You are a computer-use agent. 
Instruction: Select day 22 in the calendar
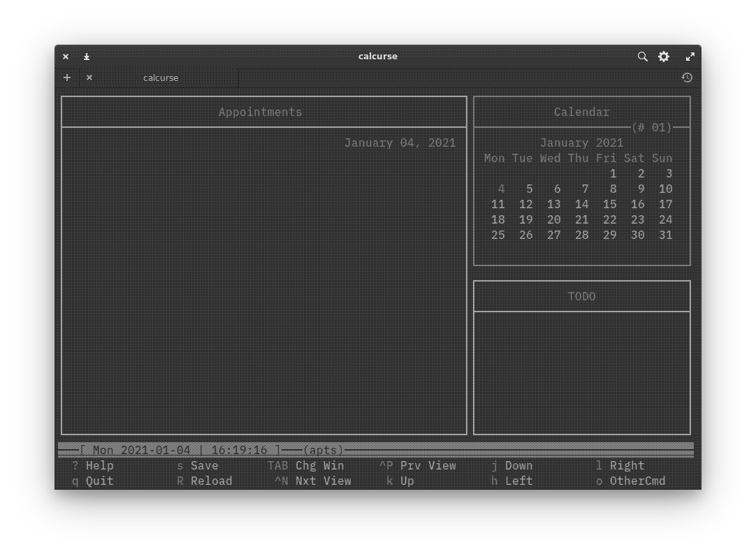pyautogui.click(x=609, y=220)
